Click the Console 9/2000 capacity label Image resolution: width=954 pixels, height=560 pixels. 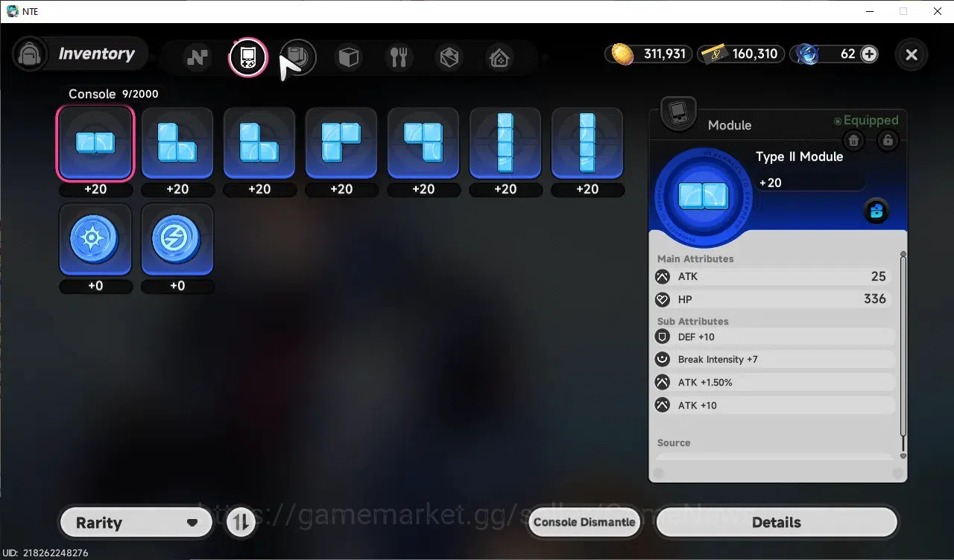pyautogui.click(x=113, y=94)
